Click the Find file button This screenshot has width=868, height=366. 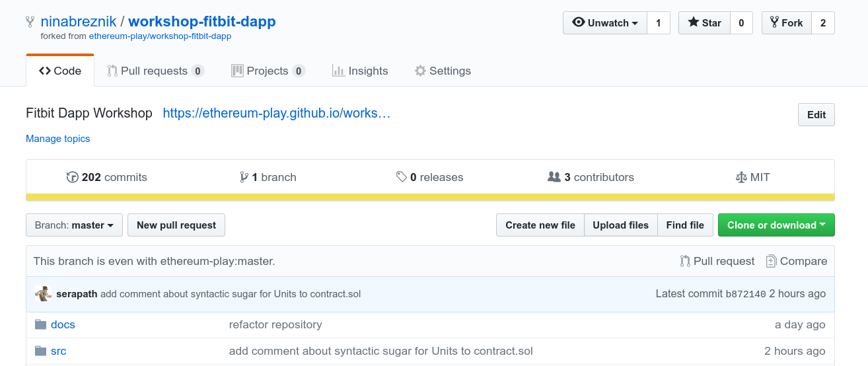685,225
